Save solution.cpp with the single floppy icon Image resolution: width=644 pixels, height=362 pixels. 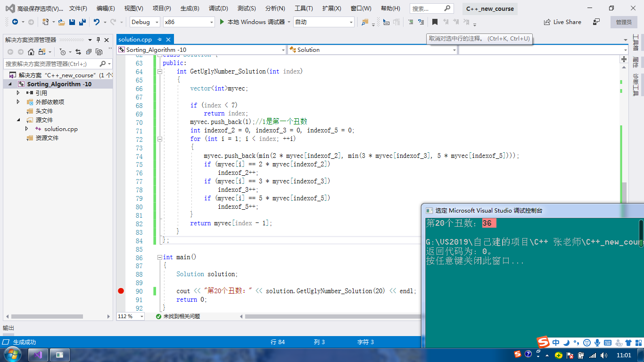[72, 22]
